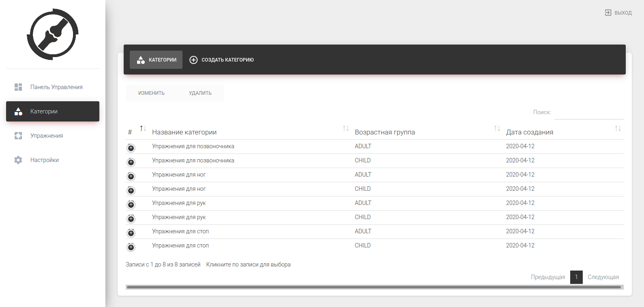Select name cell Упражнения для позвоночника in ADULT row
This screenshot has width=644, height=307.
pyautogui.click(x=193, y=146)
